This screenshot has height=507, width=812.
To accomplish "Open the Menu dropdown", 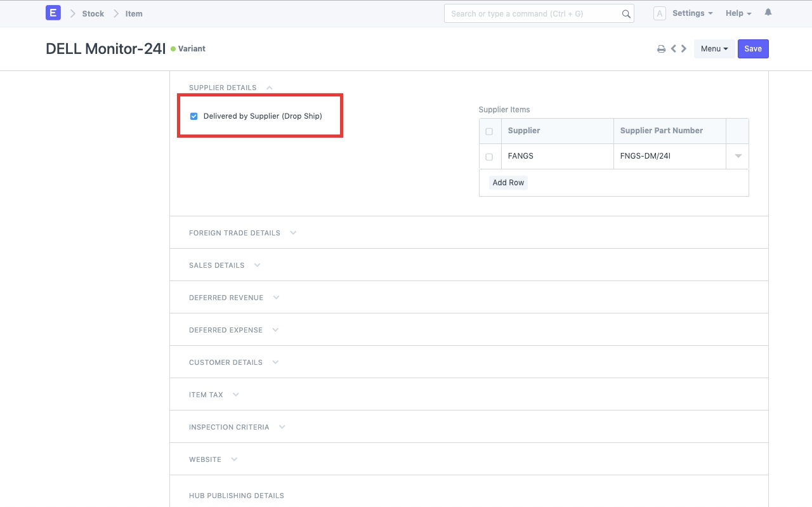I will pos(714,49).
